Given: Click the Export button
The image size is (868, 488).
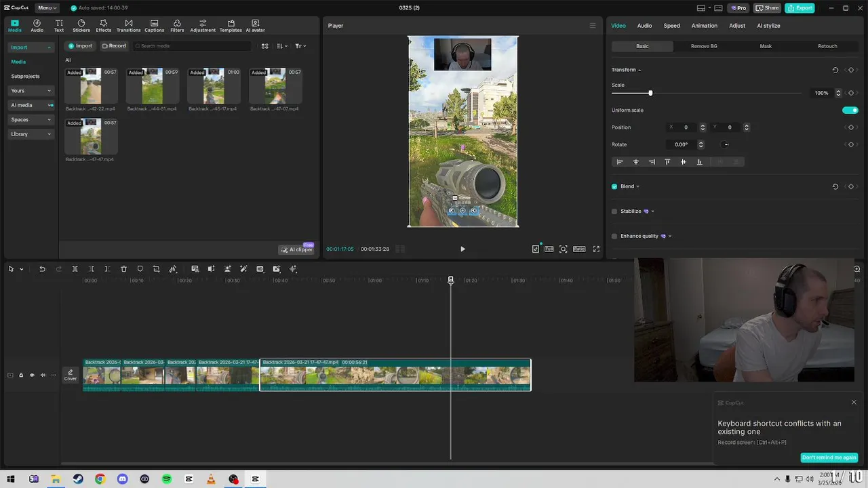Looking at the screenshot, I should [x=800, y=7].
